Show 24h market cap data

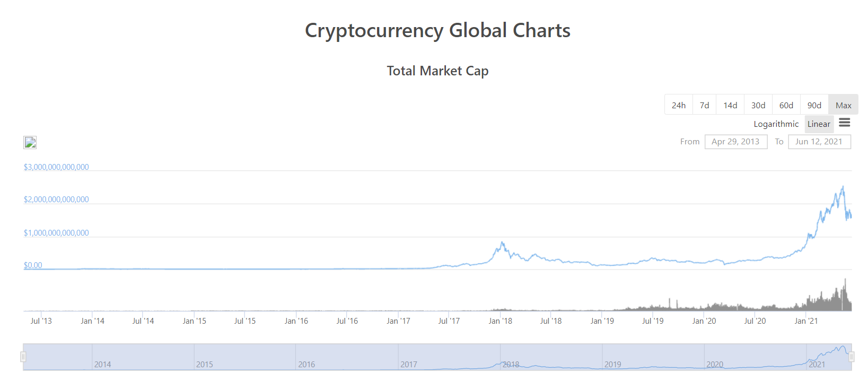pyautogui.click(x=678, y=105)
